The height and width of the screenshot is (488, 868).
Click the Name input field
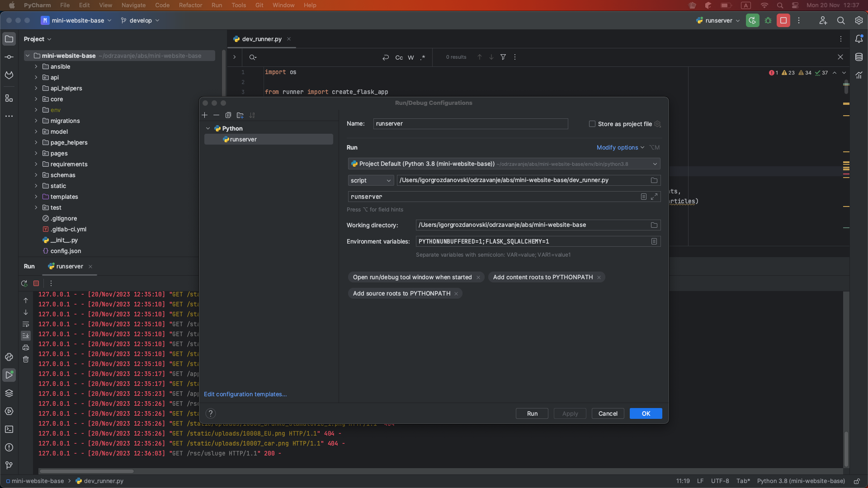click(471, 124)
